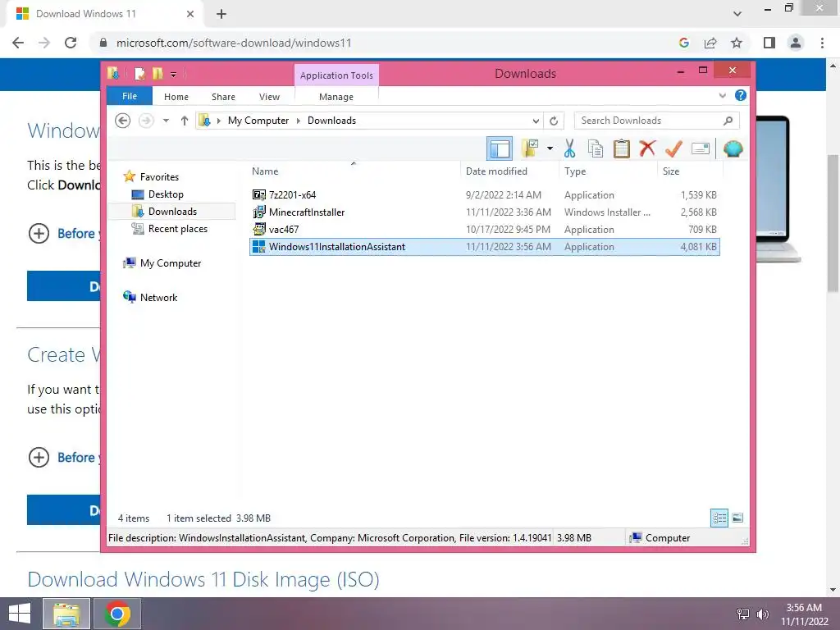Open the Windows Start button

20,614
